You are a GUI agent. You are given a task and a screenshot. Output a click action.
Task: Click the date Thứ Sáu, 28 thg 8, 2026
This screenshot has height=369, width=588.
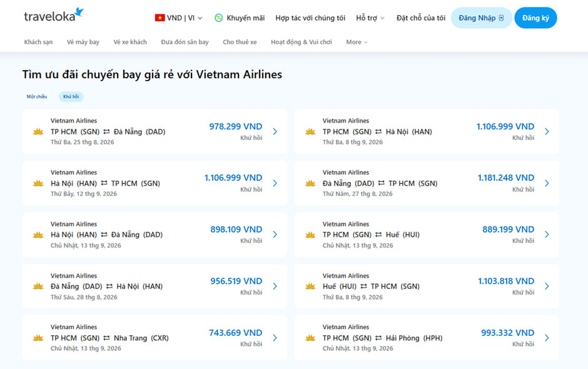point(84,297)
